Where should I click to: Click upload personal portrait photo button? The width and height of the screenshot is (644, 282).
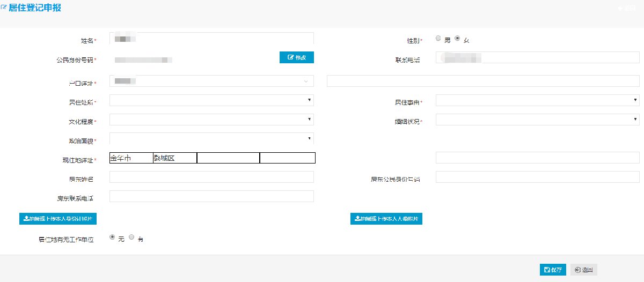tap(386, 219)
